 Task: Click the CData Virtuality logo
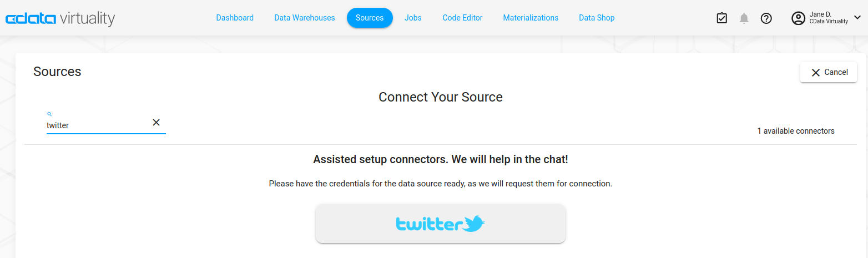click(60, 18)
